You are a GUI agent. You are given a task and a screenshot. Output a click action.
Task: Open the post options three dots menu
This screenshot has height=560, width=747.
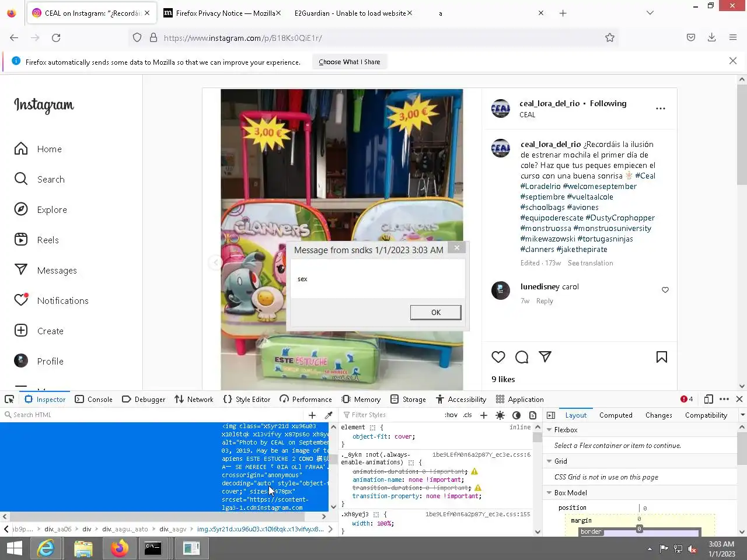coord(661,108)
